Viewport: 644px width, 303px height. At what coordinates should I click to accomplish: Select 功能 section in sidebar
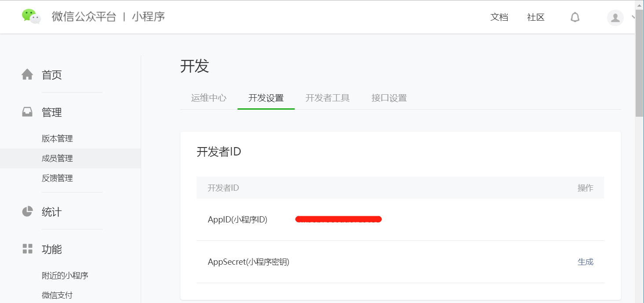[51, 249]
